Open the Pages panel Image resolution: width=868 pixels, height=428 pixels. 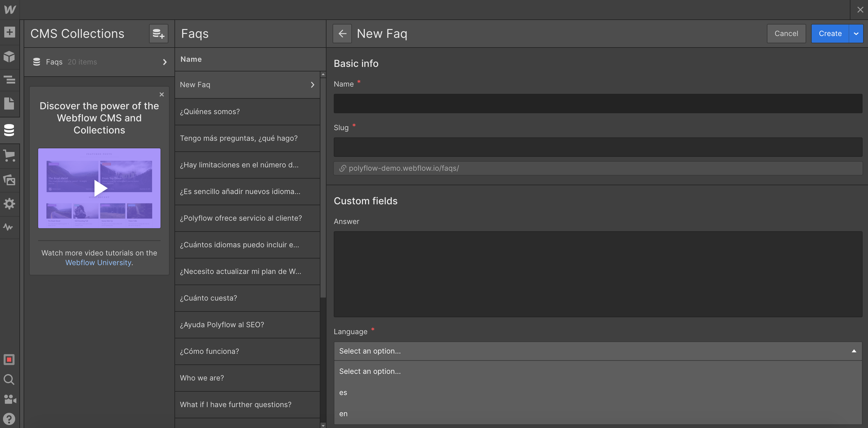pyautogui.click(x=10, y=103)
